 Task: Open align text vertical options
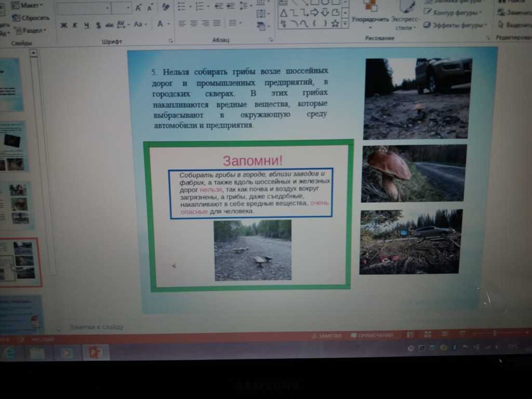point(262,14)
